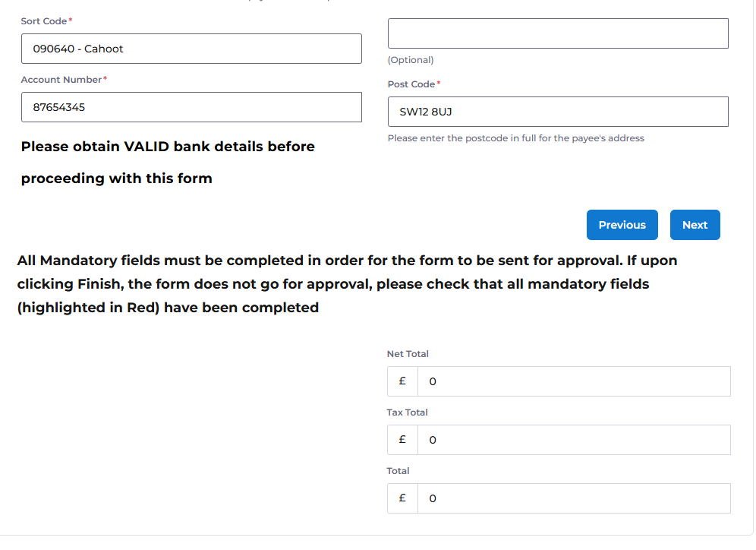The image size is (756, 550).
Task: Click the 'Please obtain VALID bank details' notice
Action: point(168,163)
